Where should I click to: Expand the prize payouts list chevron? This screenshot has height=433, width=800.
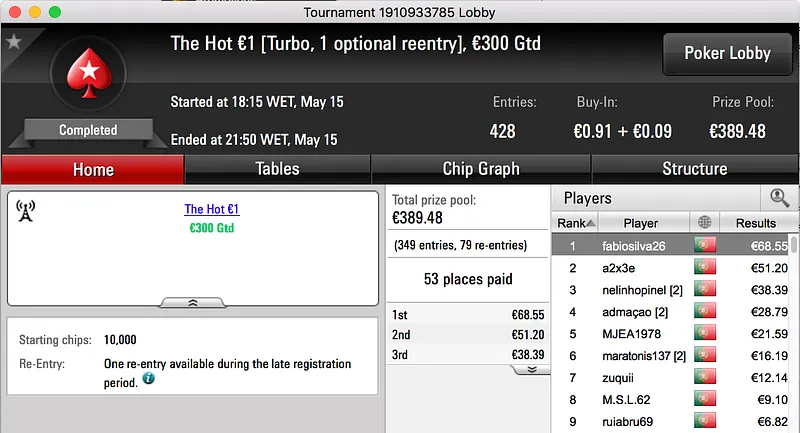[532, 368]
